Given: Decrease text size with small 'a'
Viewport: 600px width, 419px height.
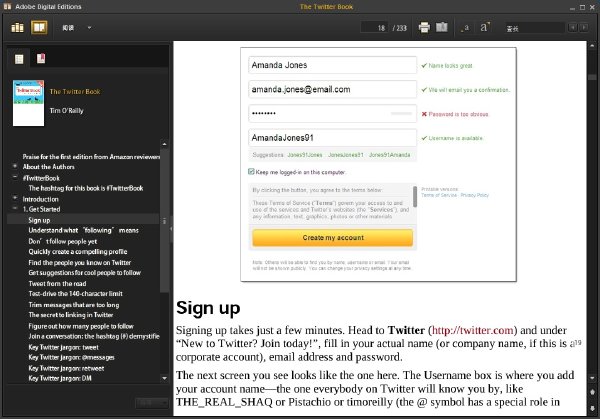Looking at the screenshot, I should (465, 28).
